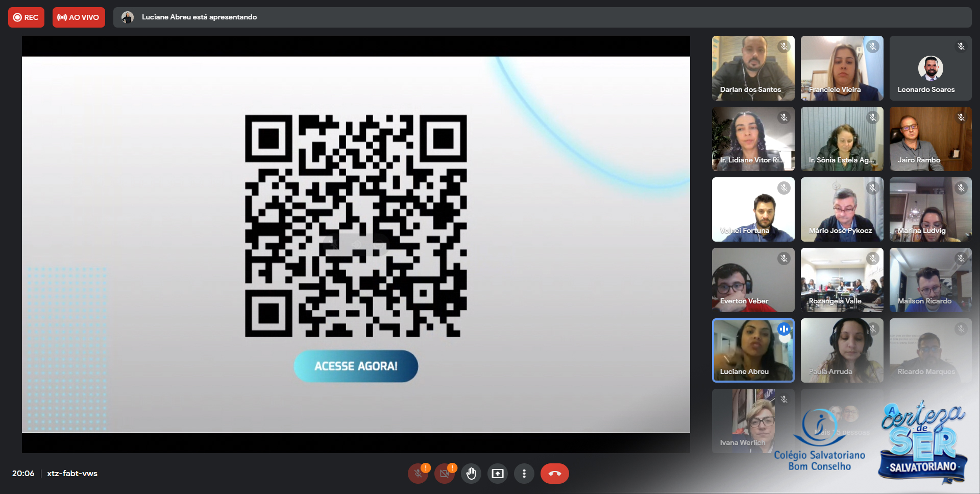This screenshot has height=494, width=980.
Task: Select Ir. Sônia Estela video tile
Action: pyautogui.click(x=842, y=139)
